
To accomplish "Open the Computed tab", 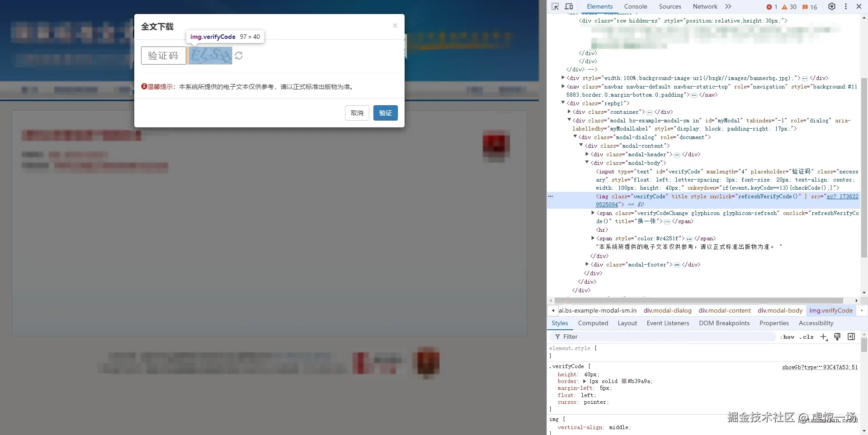I will tap(593, 323).
